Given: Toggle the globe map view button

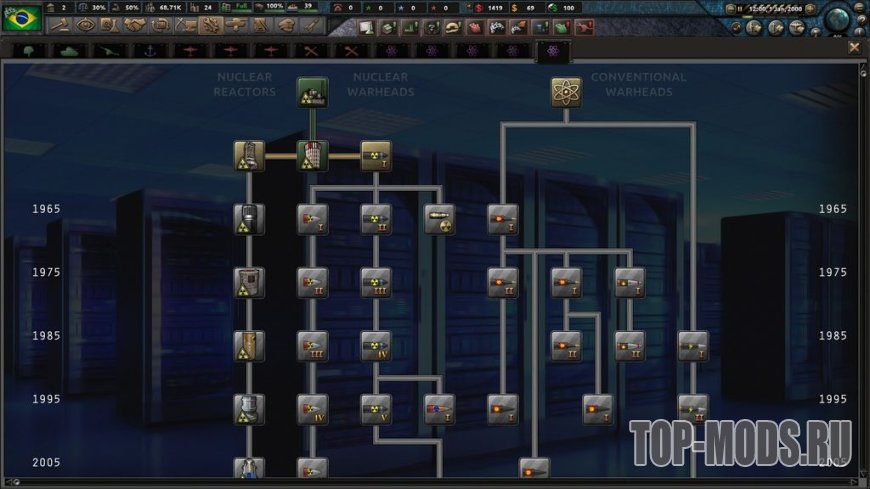Looking at the screenshot, I should (838, 19).
